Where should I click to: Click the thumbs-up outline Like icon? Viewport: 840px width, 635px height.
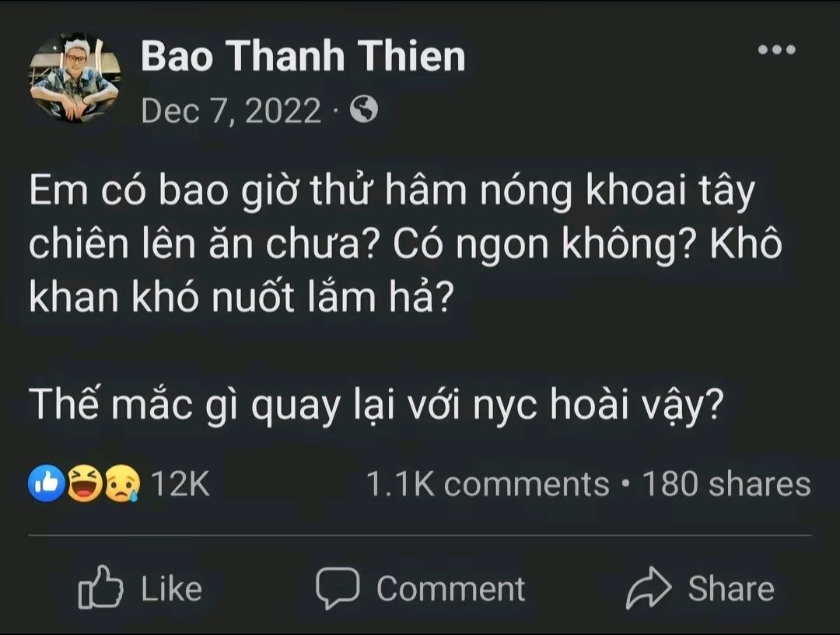(x=100, y=589)
